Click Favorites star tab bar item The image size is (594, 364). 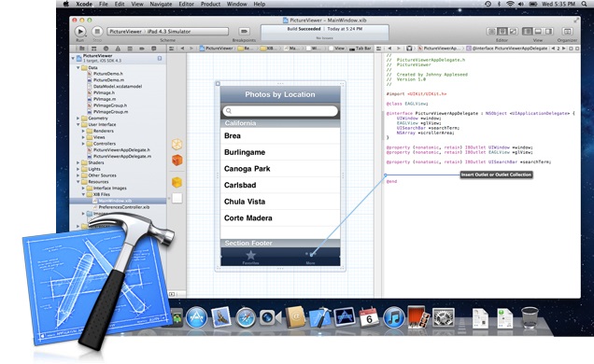tap(250, 258)
